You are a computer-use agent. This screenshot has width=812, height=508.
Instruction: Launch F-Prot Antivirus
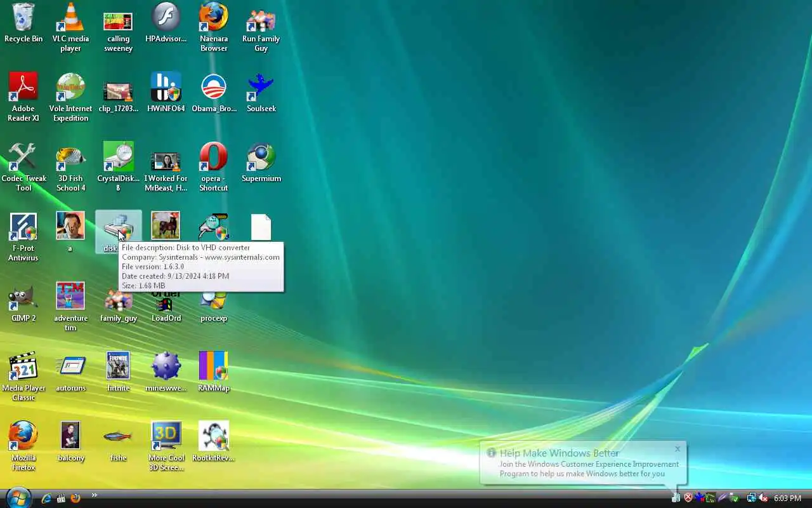(23, 237)
